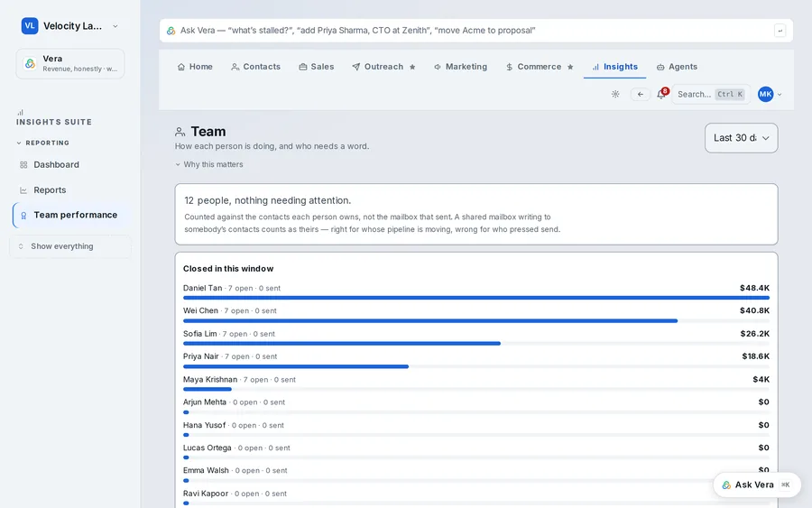812x508 pixels.
Task: Toggle the light/dark theme sun icon
Action: click(x=615, y=94)
